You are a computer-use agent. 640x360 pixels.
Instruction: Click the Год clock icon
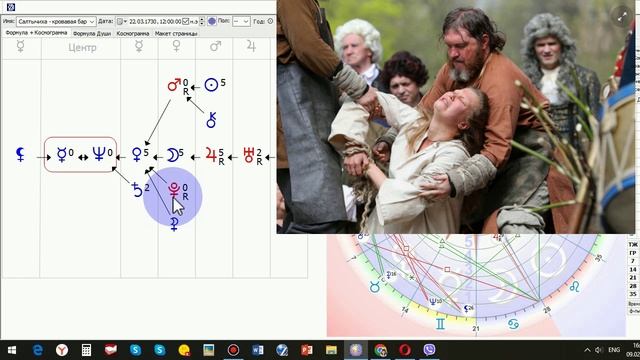(x=270, y=21)
